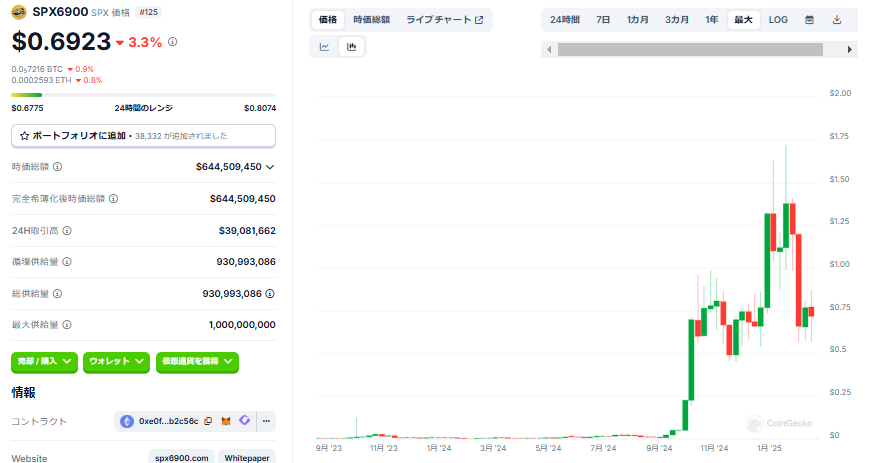Toggle LOG scale on the chart
The height and width of the screenshot is (463, 881).
[x=778, y=20]
